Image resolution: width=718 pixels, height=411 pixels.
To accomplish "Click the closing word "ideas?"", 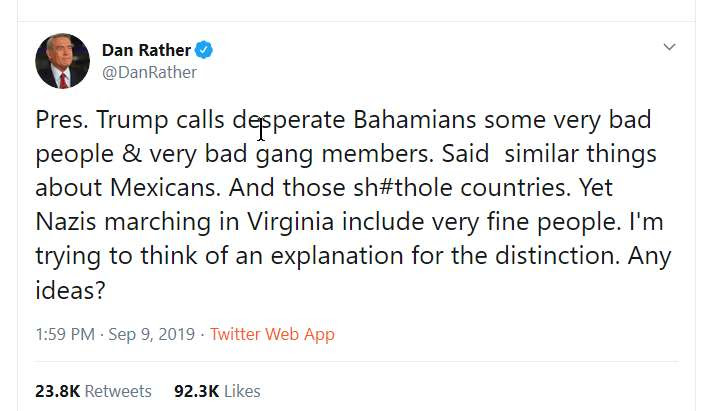I will tap(70, 288).
